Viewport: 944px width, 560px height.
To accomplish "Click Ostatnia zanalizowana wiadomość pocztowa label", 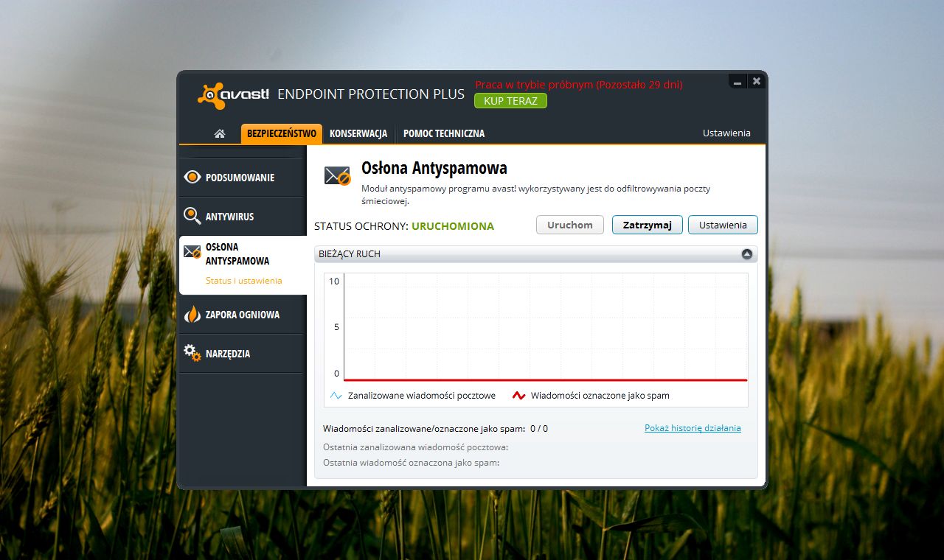I will 416,447.
